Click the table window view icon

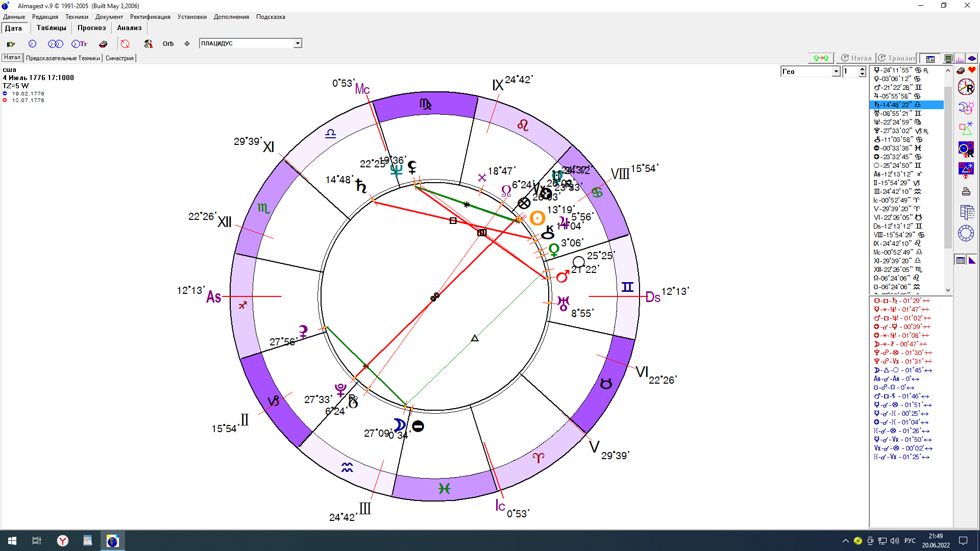[x=930, y=59]
